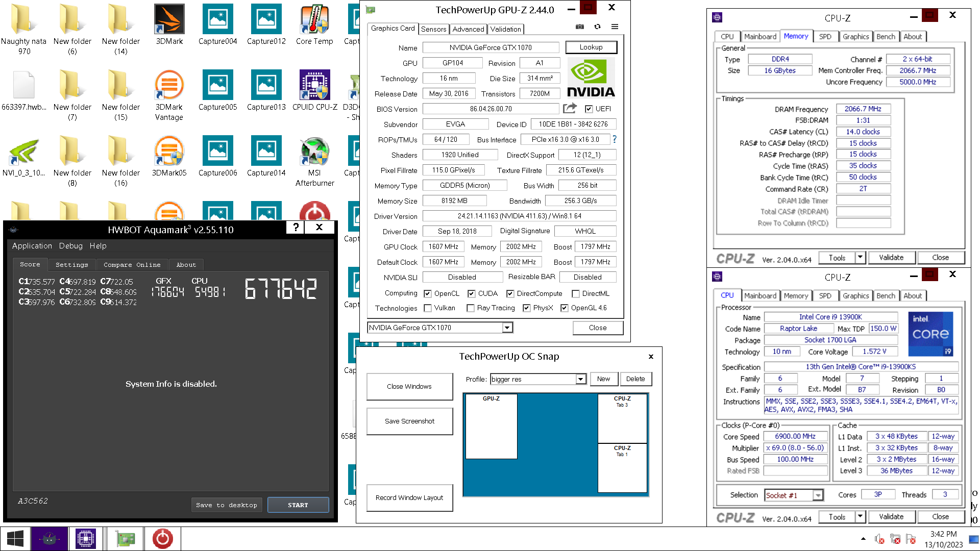Switch to the Sensors tab in GPU-Z

(x=434, y=29)
